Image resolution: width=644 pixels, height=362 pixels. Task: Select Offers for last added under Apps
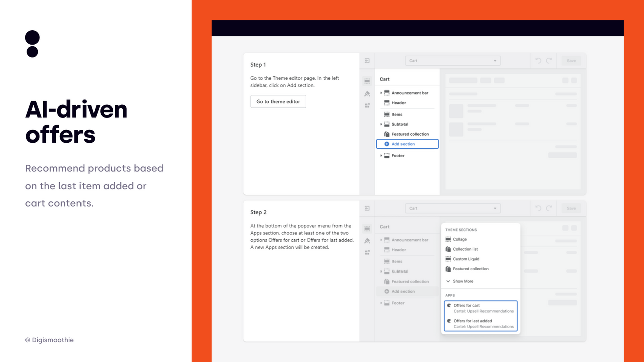[472, 321]
